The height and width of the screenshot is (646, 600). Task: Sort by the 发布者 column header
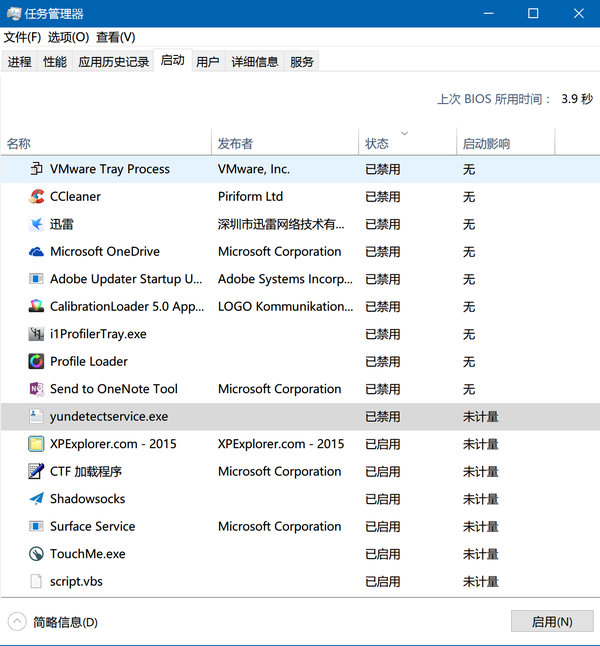[x=285, y=142]
